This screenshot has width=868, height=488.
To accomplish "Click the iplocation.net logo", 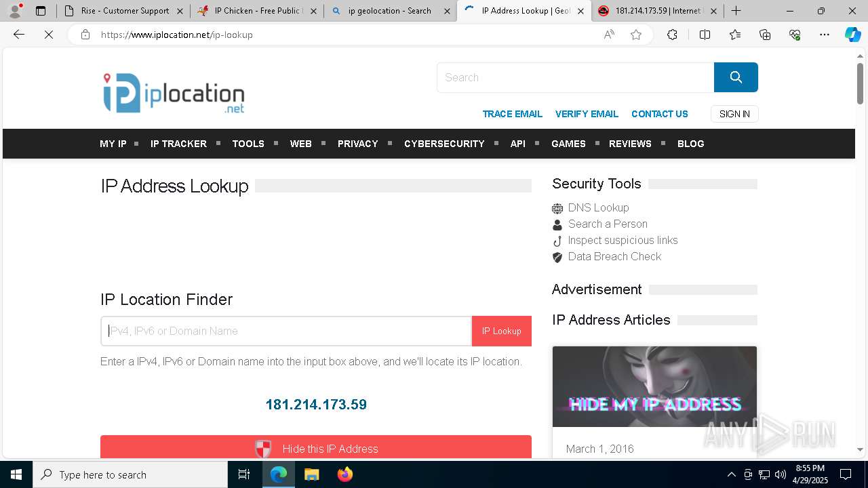I will pyautogui.click(x=174, y=93).
